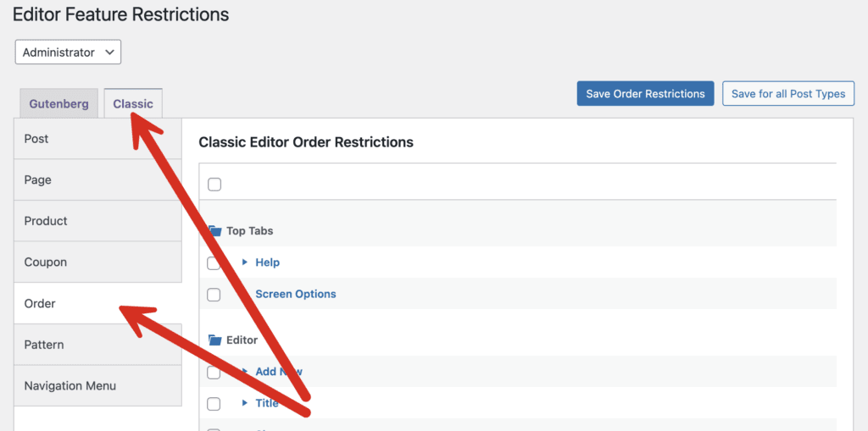Check the Title restriction checkbox
The image size is (868, 431).
tap(214, 405)
